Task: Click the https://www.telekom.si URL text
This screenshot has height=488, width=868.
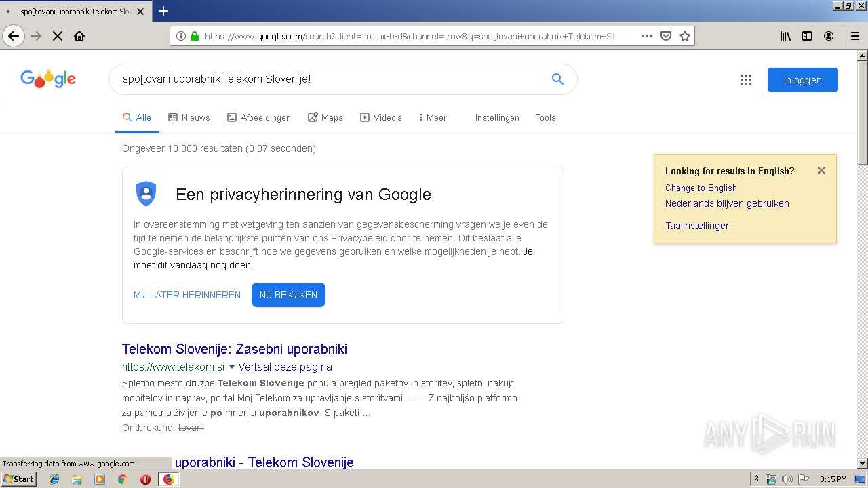Action: pos(173,367)
